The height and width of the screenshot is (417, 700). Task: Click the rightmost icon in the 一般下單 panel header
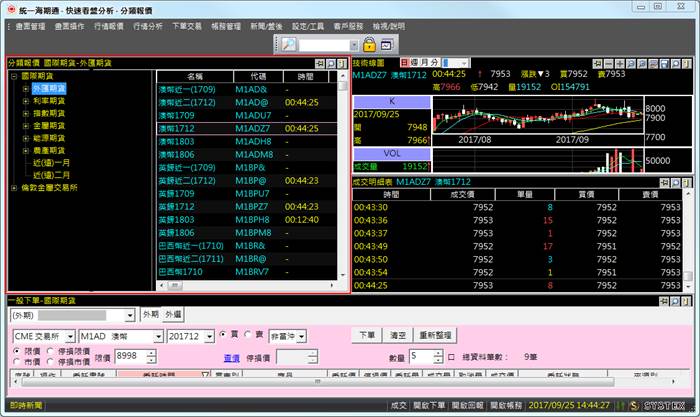click(x=687, y=301)
